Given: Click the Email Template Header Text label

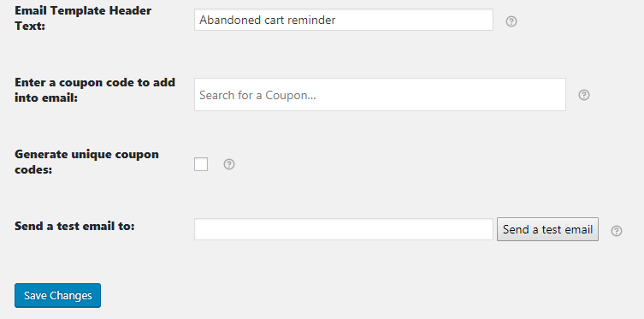Looking at the screenshot, I should 83,18.
